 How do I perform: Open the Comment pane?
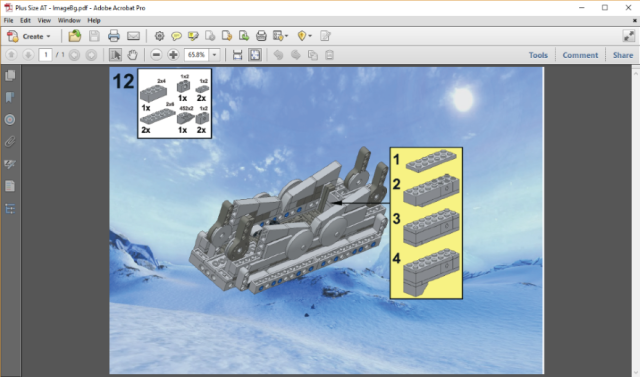tap(580, 55)
